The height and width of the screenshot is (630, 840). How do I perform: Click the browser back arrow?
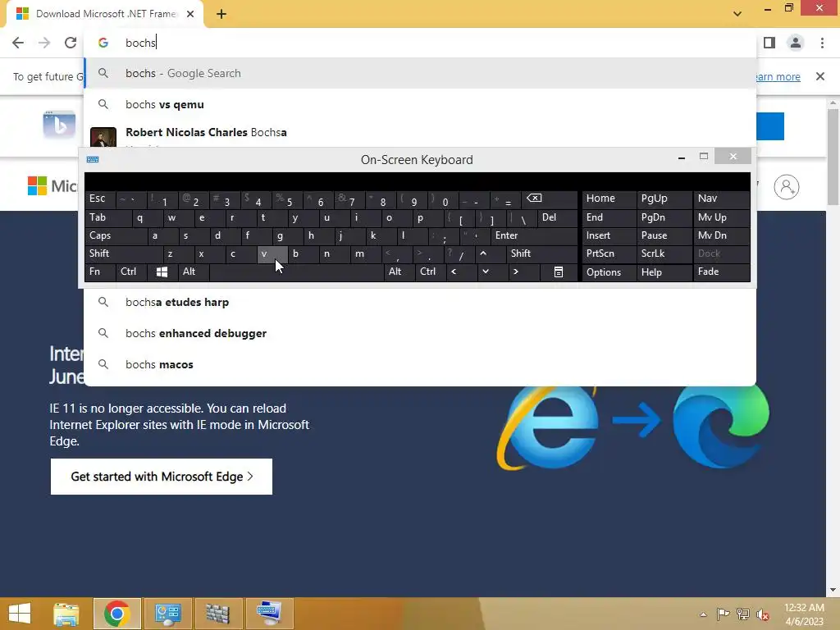[18, 43]
